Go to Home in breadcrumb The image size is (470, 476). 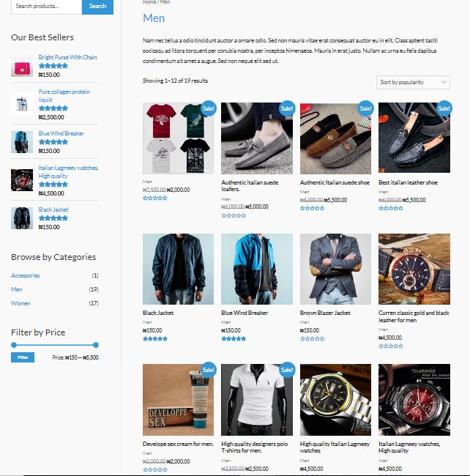pyautogui.click(x=149, y=1)
